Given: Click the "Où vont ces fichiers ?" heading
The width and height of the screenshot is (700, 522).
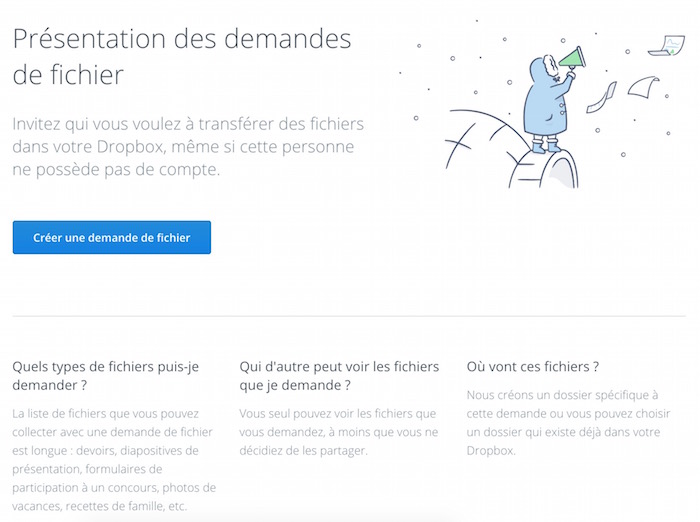Looking at the screenshot, I should [x=533, y=367].
